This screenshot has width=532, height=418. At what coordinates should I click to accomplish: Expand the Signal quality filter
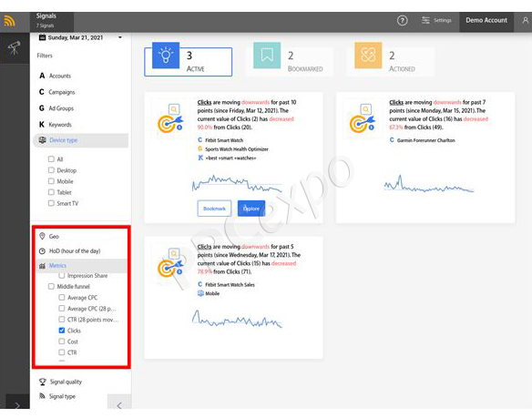(x=60, y=382)
